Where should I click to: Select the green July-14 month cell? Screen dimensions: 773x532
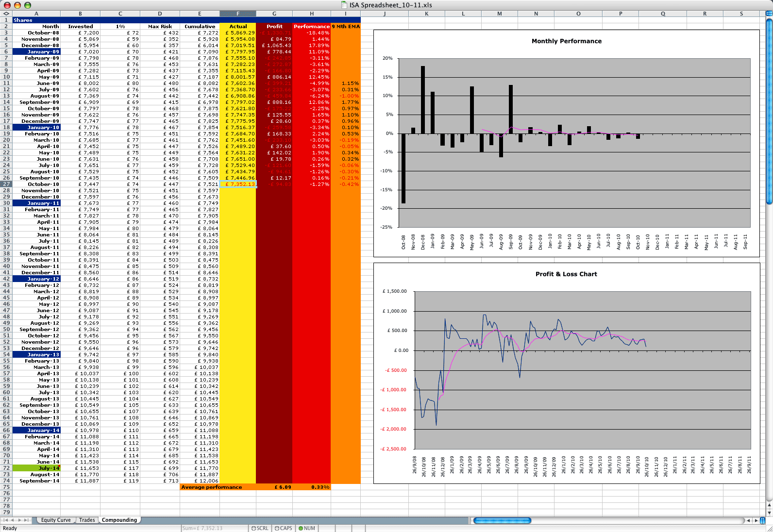[x=36, y=468]
